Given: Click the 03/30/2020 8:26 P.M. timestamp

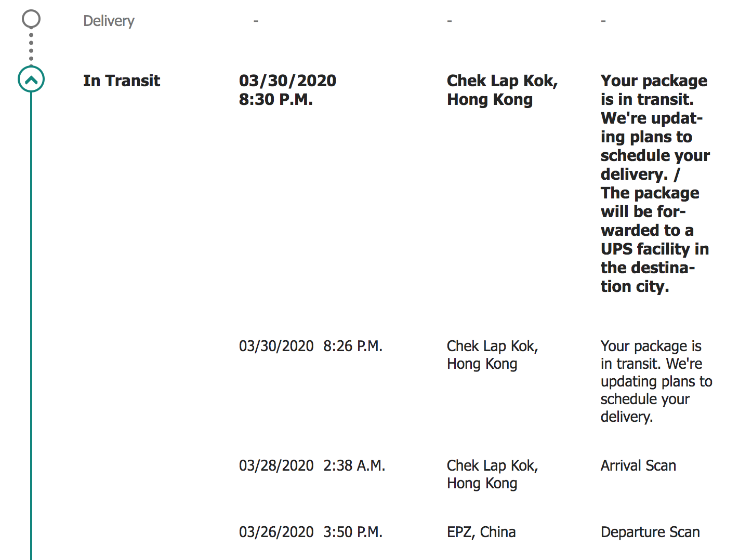Looking at the screenshot, I should (x=311, y=346).
